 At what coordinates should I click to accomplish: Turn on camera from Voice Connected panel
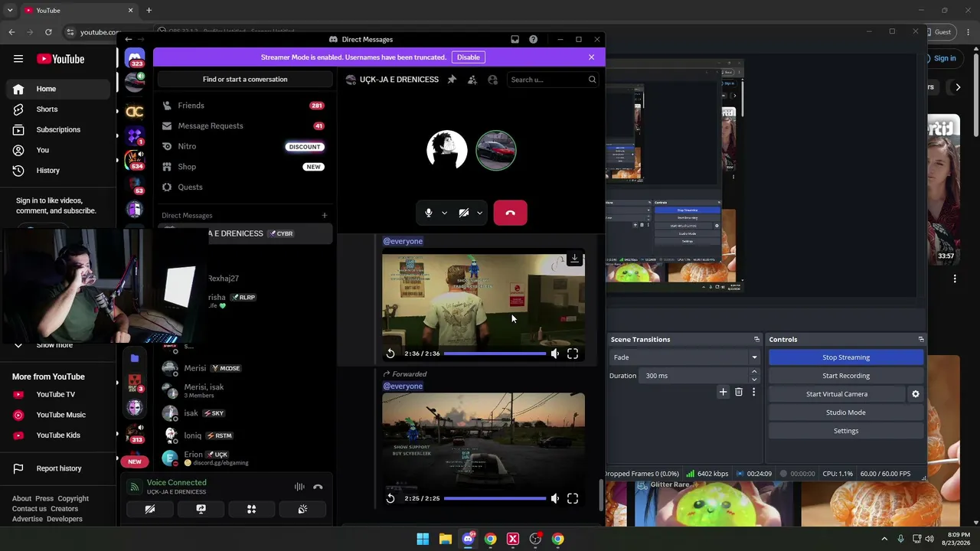pyautogui.click(x=150, y=509)
